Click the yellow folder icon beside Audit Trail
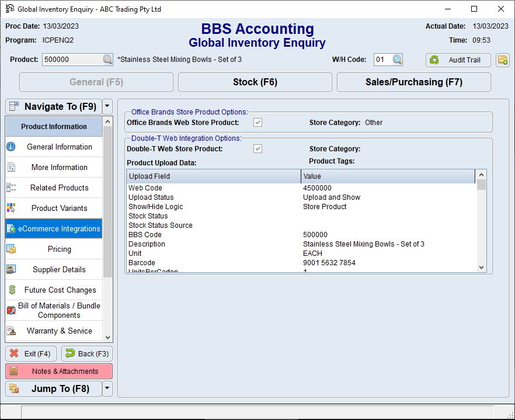 [x=502, y=60]
